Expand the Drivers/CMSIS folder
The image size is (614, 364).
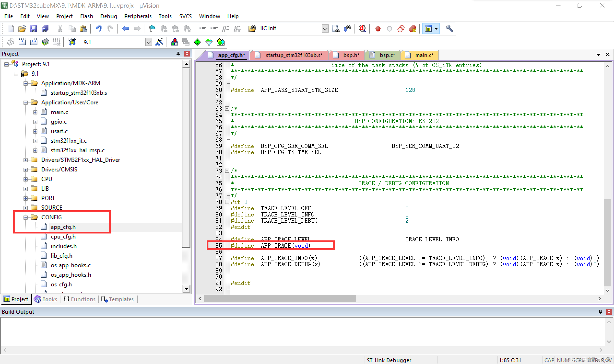[25, 170]
